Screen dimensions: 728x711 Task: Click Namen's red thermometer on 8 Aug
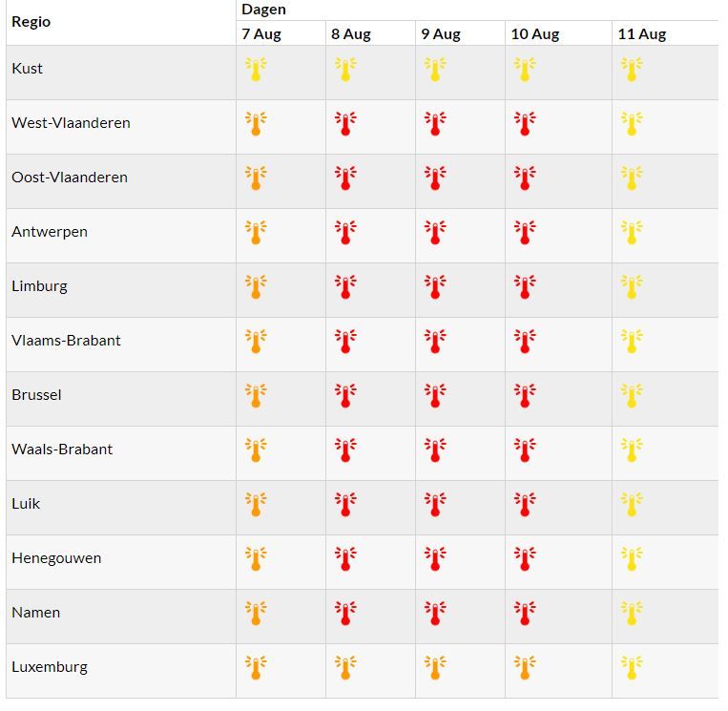[x=344, y=614]
